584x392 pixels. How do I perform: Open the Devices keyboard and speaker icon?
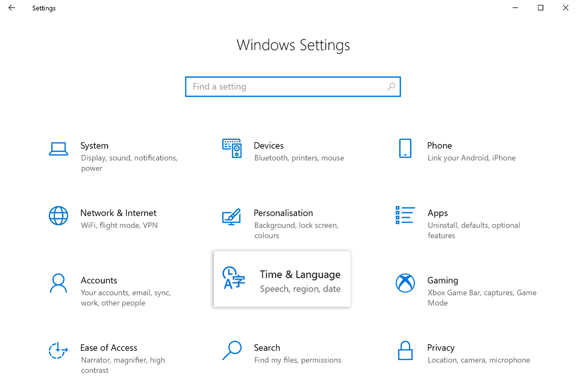[232, 148]
